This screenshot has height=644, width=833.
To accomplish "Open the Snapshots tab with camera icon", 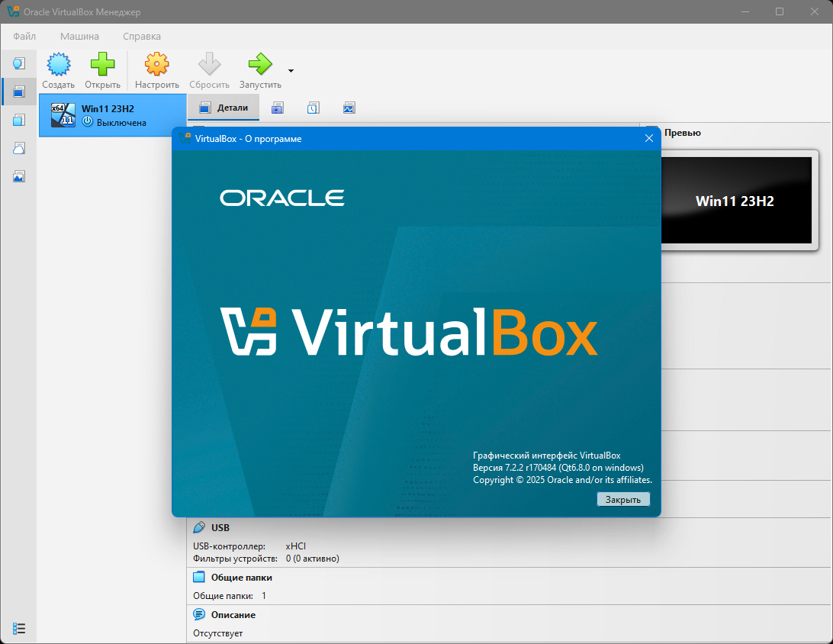I will point(278,108).
